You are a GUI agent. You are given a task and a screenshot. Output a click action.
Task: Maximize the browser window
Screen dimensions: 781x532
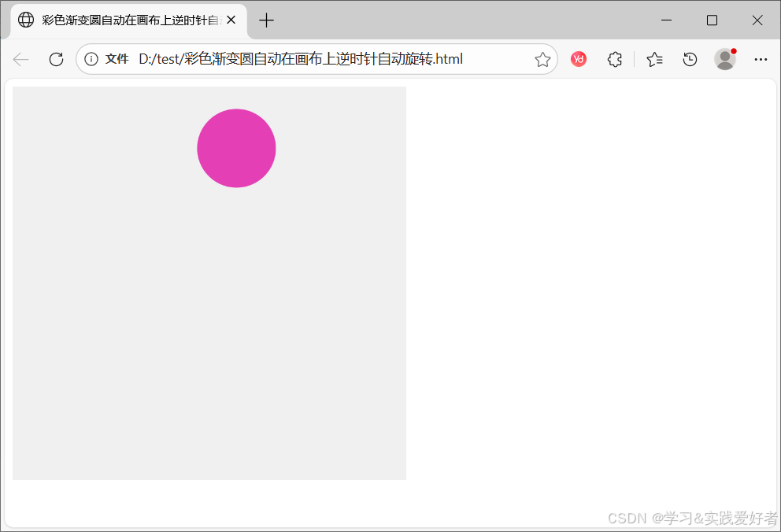[712, 20]
